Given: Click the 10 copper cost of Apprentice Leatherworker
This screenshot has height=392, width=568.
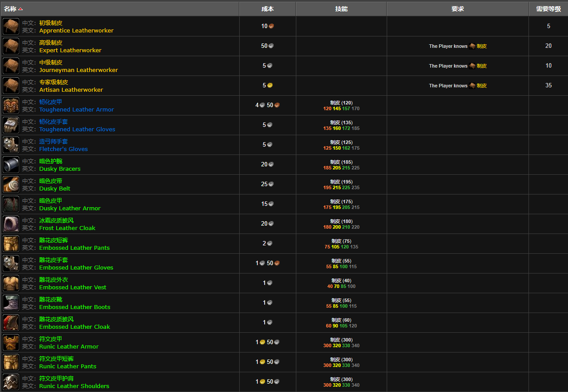Looking at the screenshot, I should pyautogui.click(x=267, y=26).
